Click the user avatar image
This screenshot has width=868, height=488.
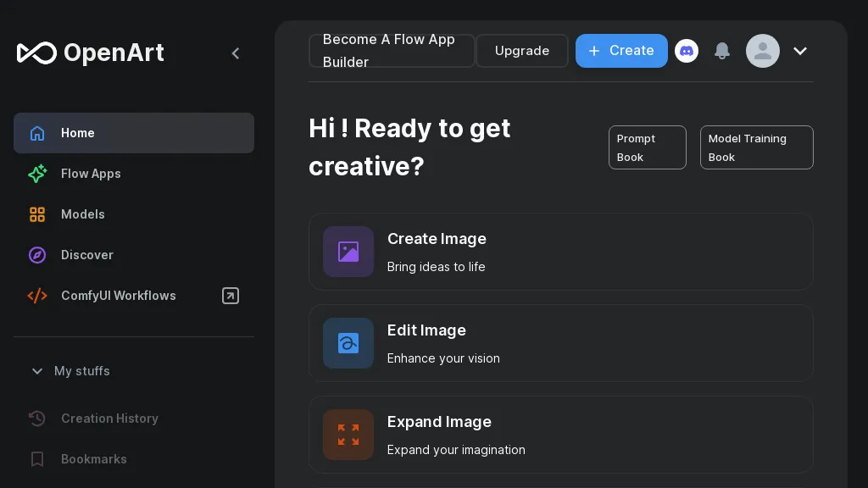[762, 51]
